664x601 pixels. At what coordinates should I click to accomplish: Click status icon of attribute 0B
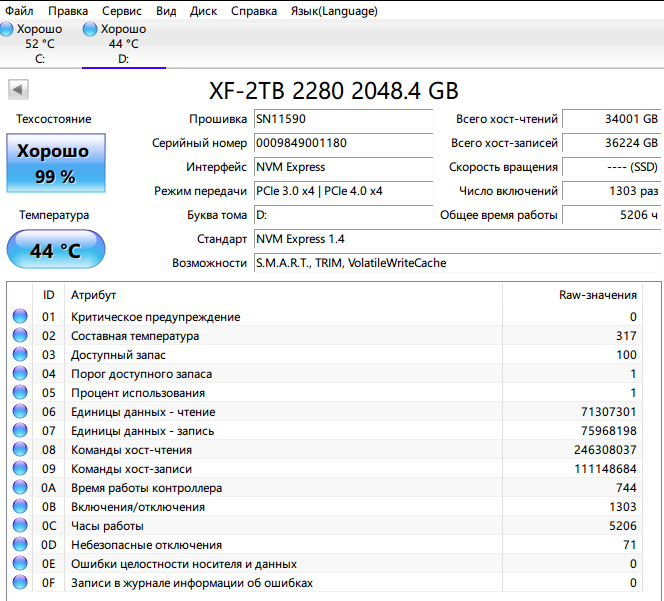click(20, 506)
